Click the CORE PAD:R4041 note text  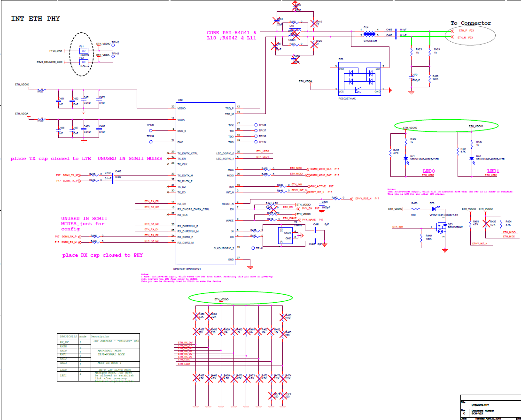[x=232, y=35]
